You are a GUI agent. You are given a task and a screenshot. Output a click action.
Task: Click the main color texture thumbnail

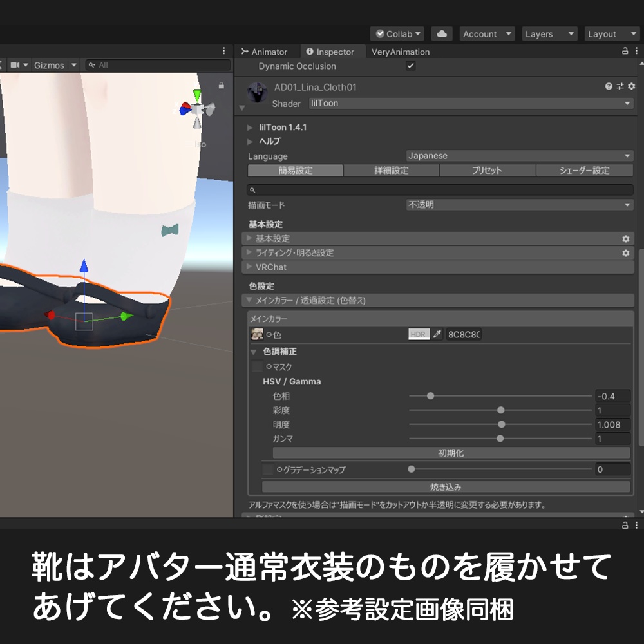click(257, 334)
